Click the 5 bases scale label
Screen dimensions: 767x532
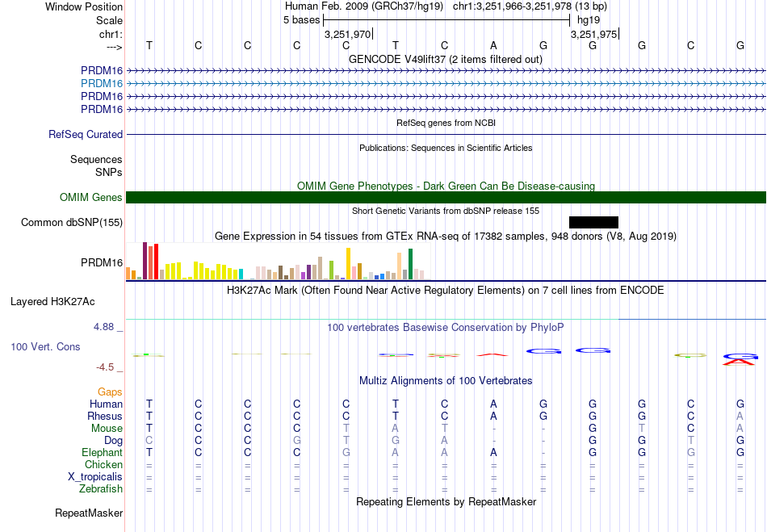point(302,20)
